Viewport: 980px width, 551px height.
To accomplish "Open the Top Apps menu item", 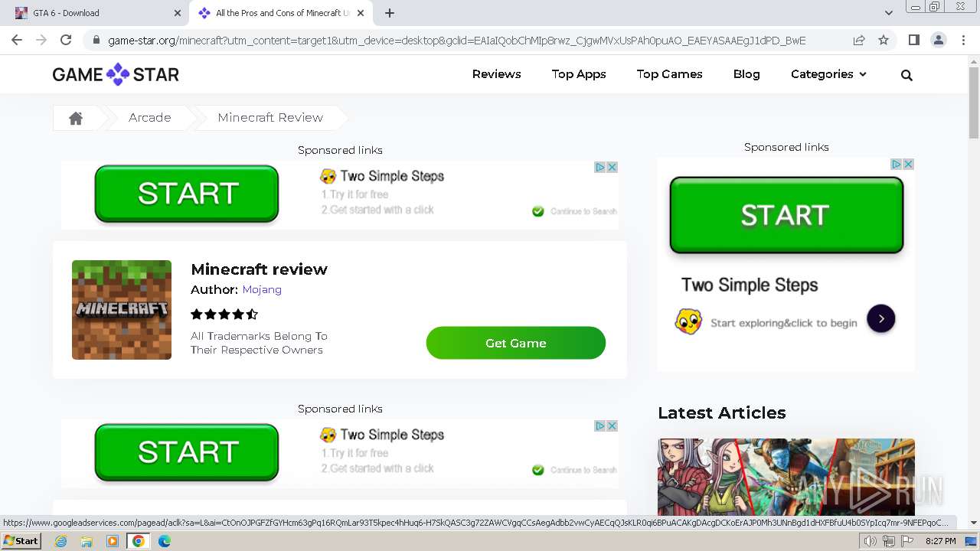I will [x=579, y=74].
